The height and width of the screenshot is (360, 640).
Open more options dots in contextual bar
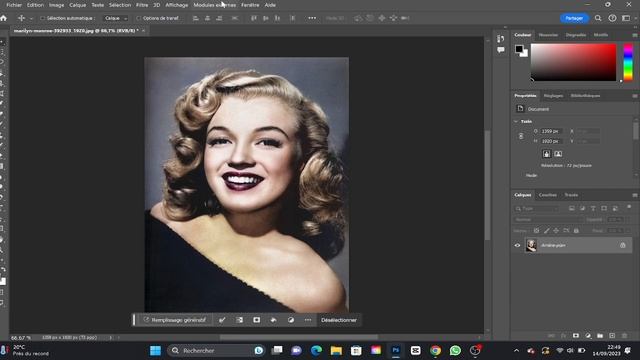click(x=308, y=320)
